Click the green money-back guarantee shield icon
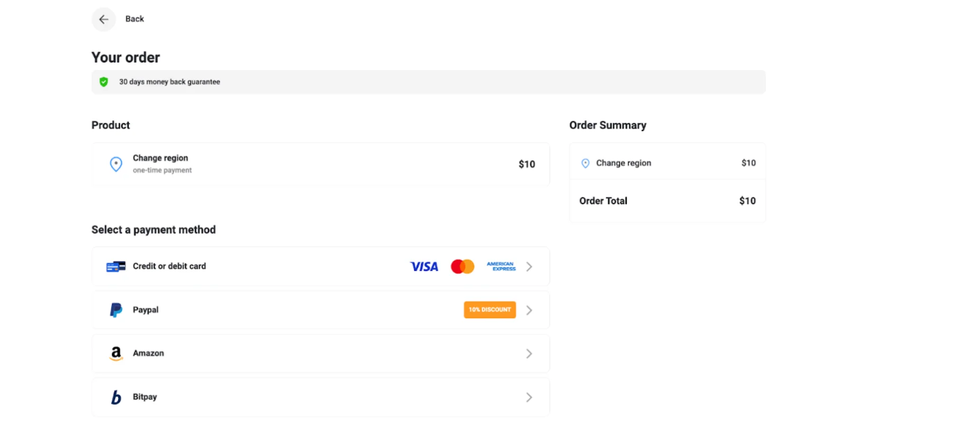This screenshot has height=421, width=980. 104,82
